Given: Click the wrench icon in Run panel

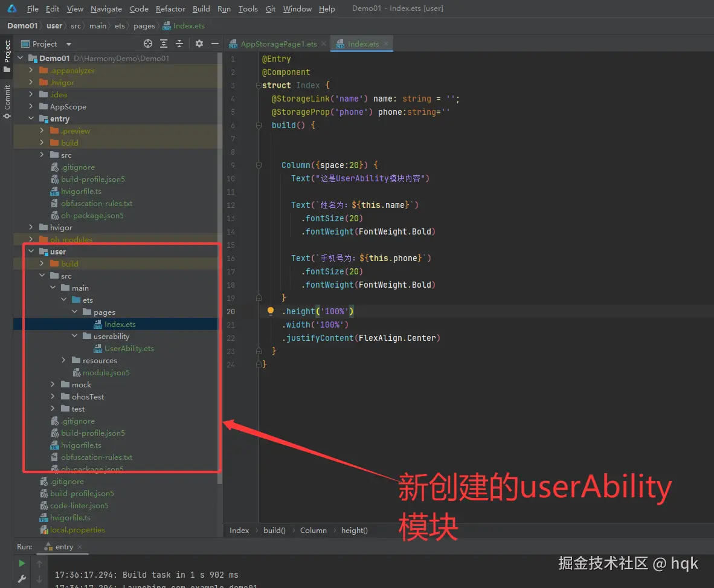Looking at the screenshot, I should (22, 579).
